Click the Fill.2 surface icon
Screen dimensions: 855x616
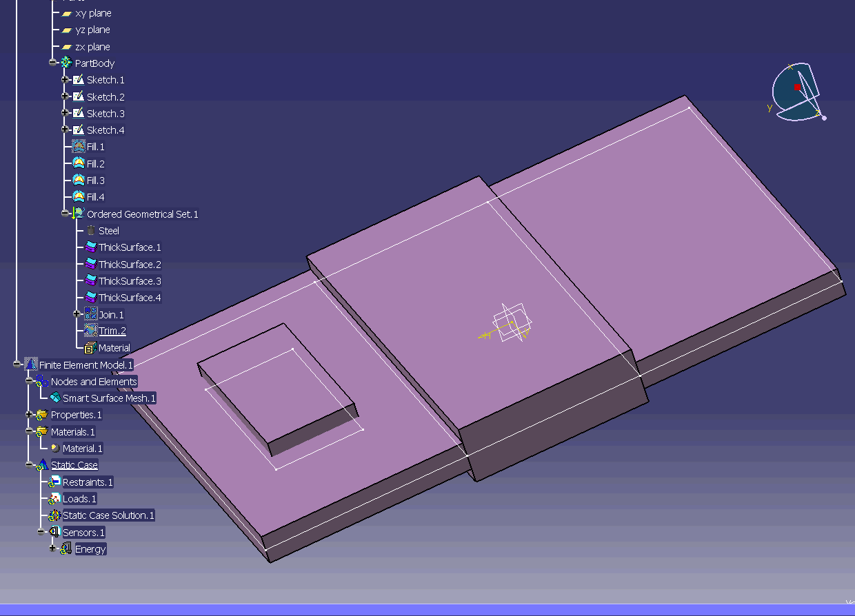[x=79, y=163]
